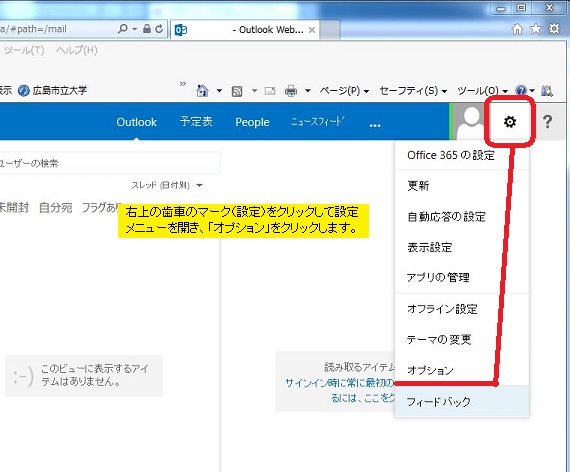Viewport: 570px width, 472px height.
Task: Click the address bar search magnifier icon
Action: coord(123,28)
